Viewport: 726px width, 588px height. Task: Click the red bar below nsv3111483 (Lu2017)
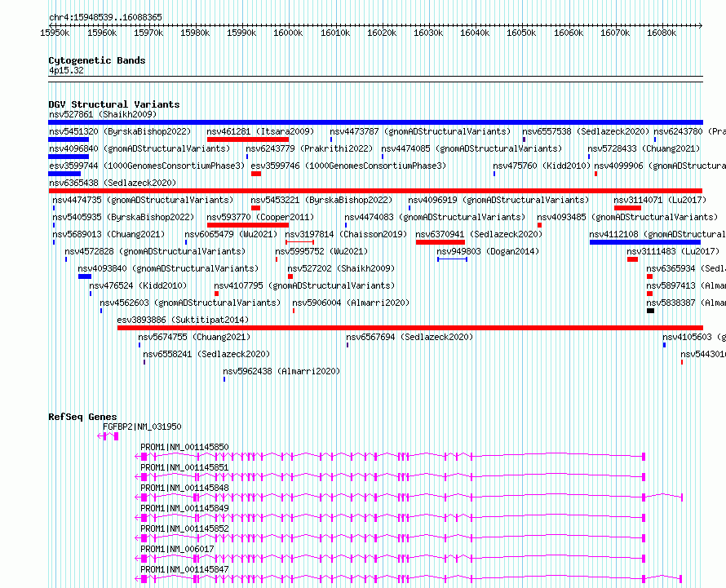pos(632,259)
